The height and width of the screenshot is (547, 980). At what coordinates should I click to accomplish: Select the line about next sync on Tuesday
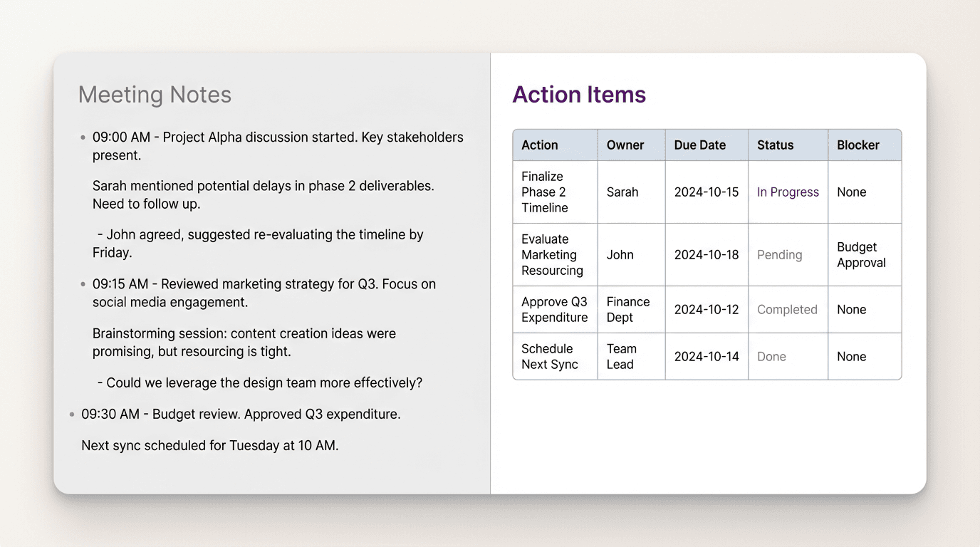pyautogui.click(x=210, y=445)
